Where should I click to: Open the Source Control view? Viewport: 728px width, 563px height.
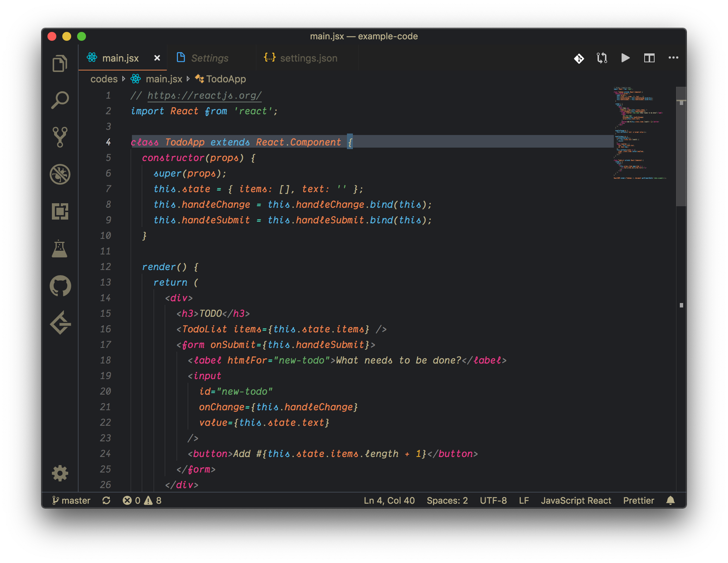tap(60, 137)
